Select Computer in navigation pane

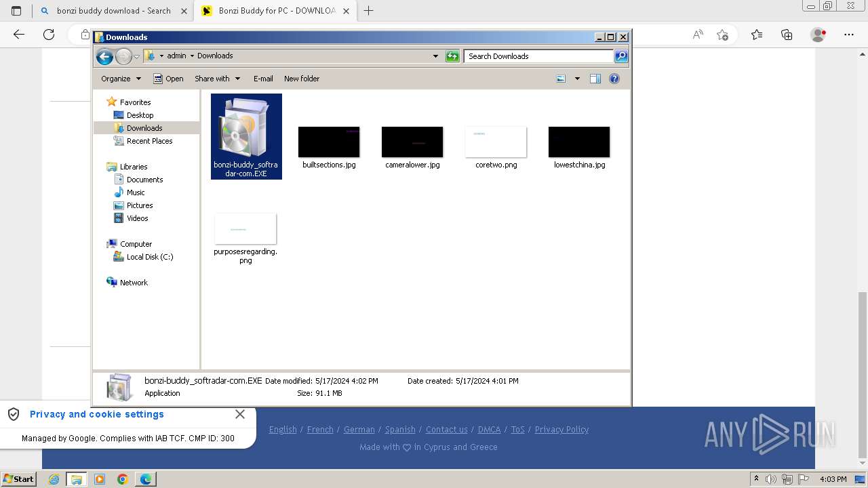click(x=136, y=244)
